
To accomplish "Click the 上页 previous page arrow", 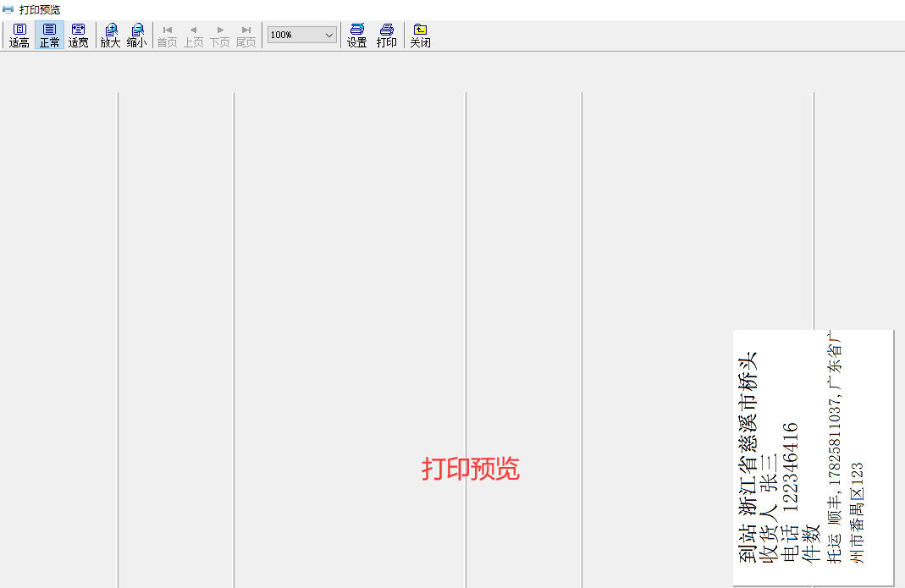I will (x=193, y=36).
